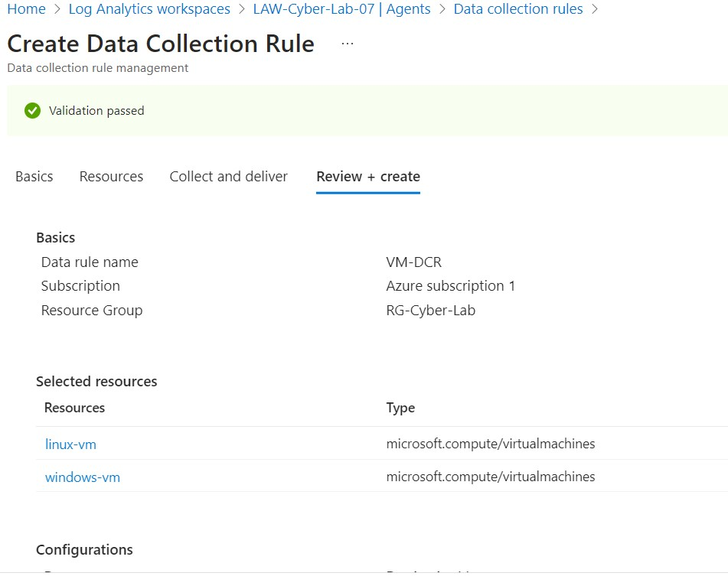Open the Data collection rules breadcrumb
The image size is (728, 586).
[x=518, y=9]
